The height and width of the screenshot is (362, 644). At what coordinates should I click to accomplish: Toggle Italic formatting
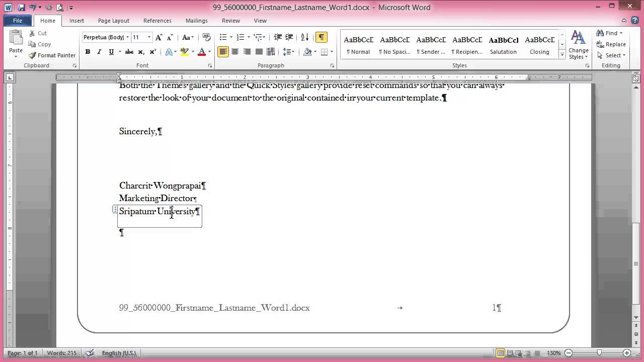pyautogui.click(x=99, y=52)
